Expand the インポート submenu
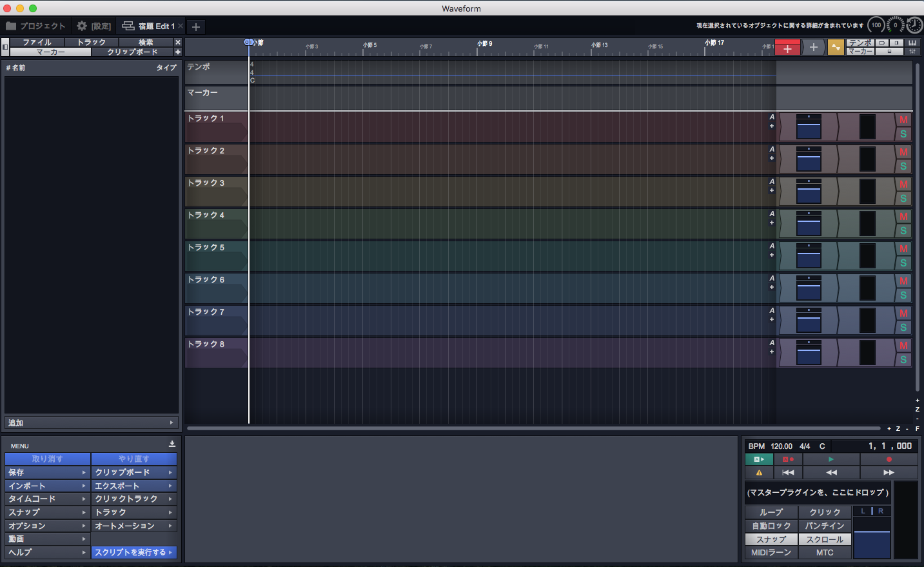 pos(48,486)
